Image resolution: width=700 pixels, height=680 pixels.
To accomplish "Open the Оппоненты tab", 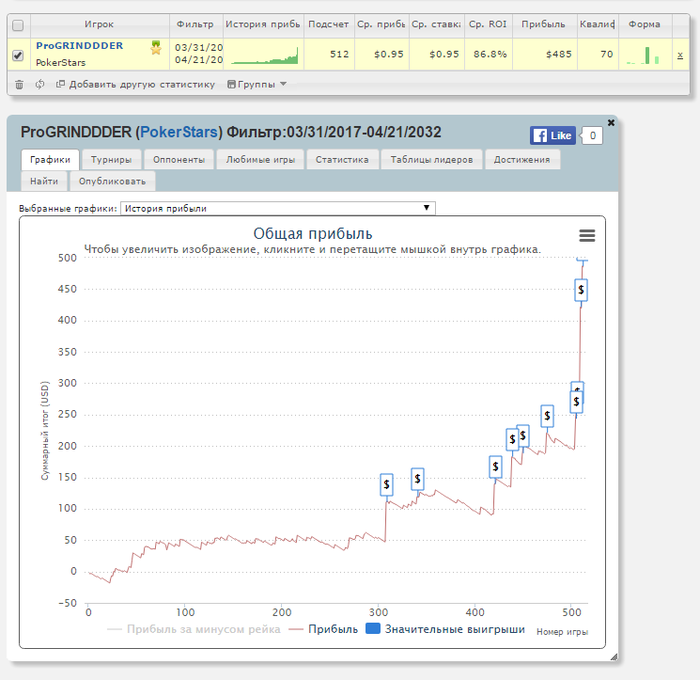I will [179, 159].
